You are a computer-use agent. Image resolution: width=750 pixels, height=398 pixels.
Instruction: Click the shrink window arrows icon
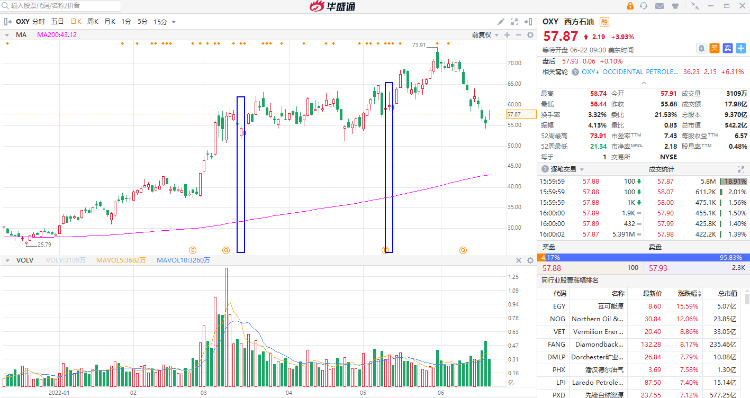click(x=695, y=6)
